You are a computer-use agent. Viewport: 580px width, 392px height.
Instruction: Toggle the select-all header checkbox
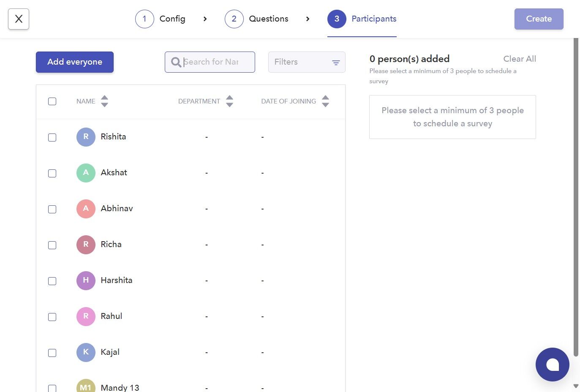click(52, 101)
